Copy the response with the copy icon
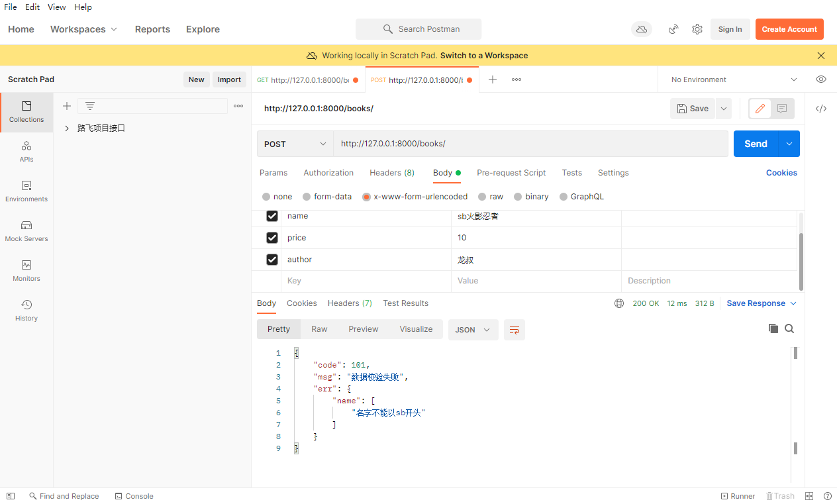837x504 pixels. pyautogui.click(x=773, y=328)
